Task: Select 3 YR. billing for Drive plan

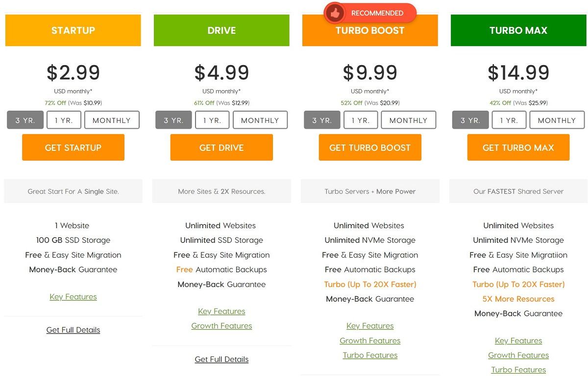Action: click(173, 120)
